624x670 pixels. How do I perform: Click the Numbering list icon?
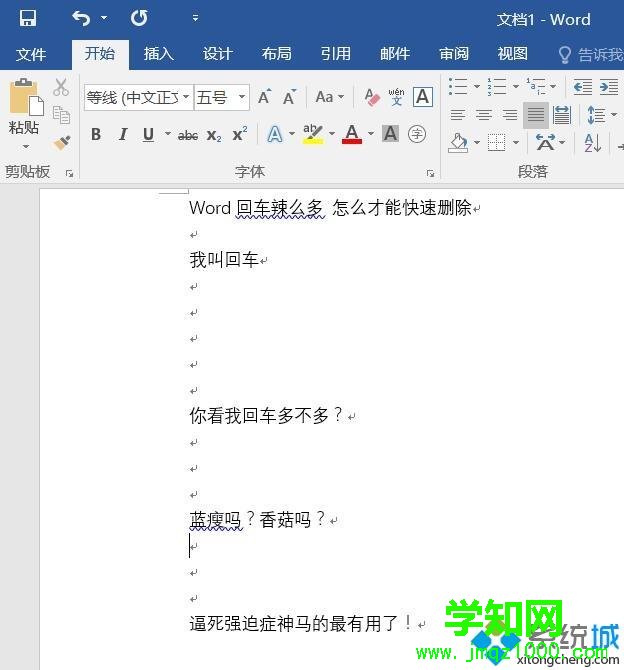coord(497,86)
